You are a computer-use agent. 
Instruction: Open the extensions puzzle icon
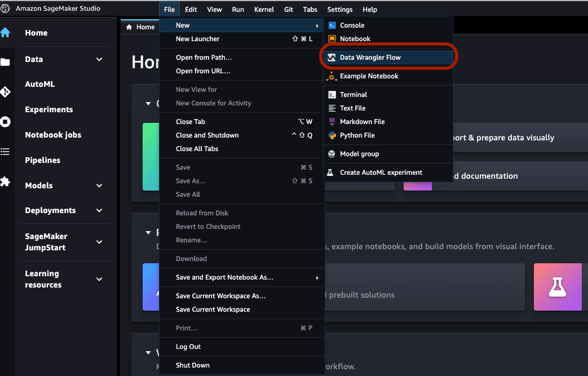pyautogui.click(x=5, y=182)
